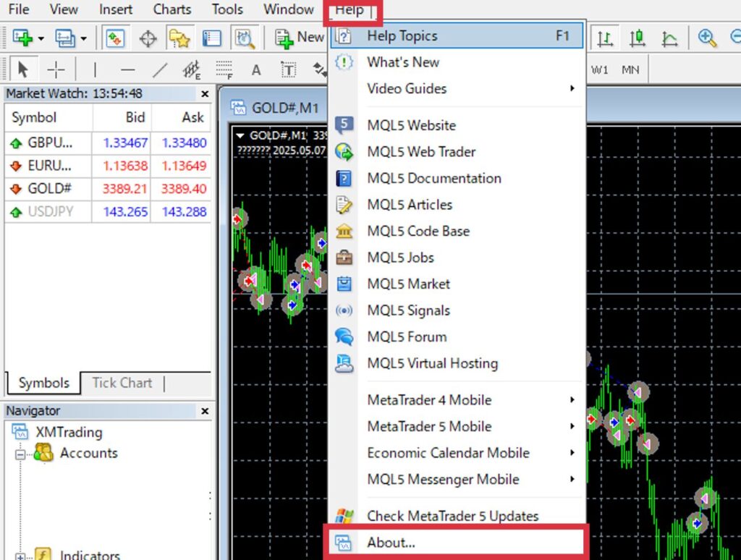Select the horizontal line tool
The image size is (741, 560).
tap(127, 70)
